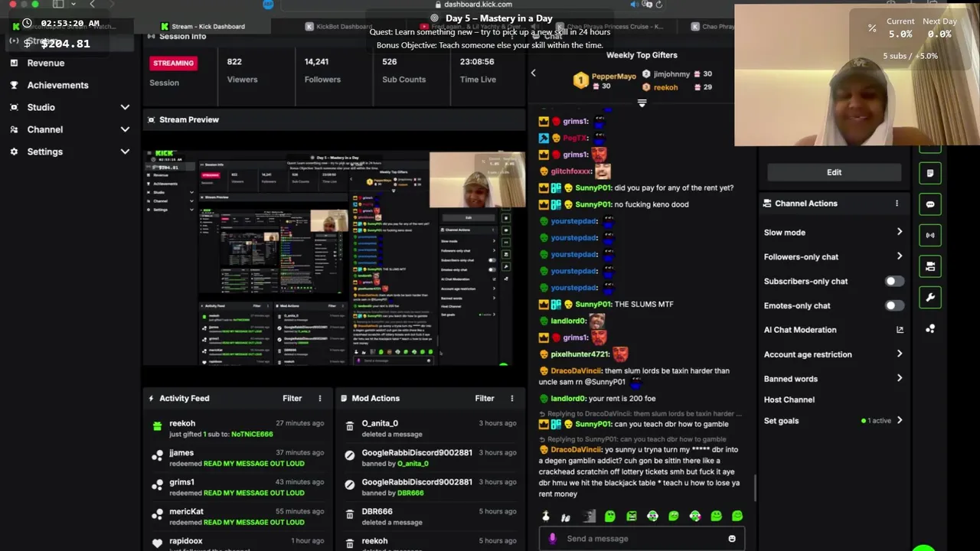
Task: Expand Account age restriction settings
Action: click(x=900, y=354)
